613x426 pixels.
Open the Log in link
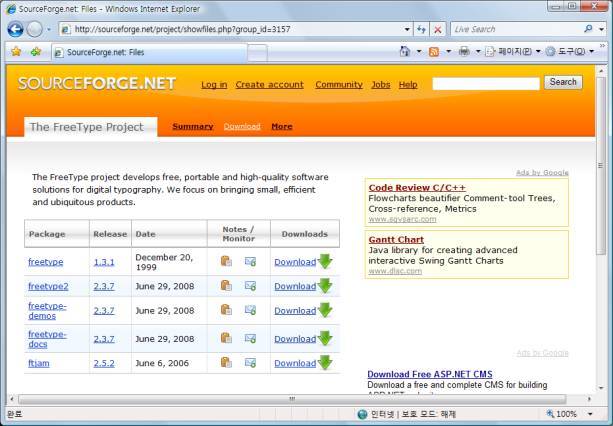(x=214, y=85)
